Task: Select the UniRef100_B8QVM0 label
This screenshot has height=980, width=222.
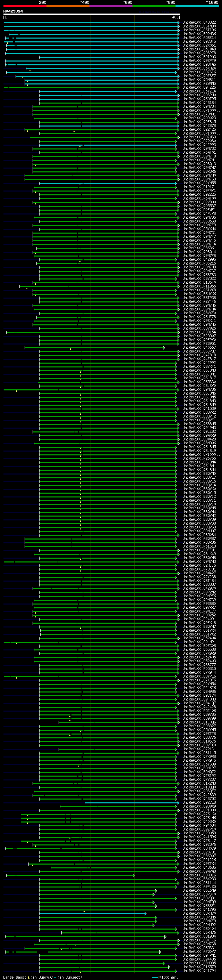Action: [x=199, y=473]
